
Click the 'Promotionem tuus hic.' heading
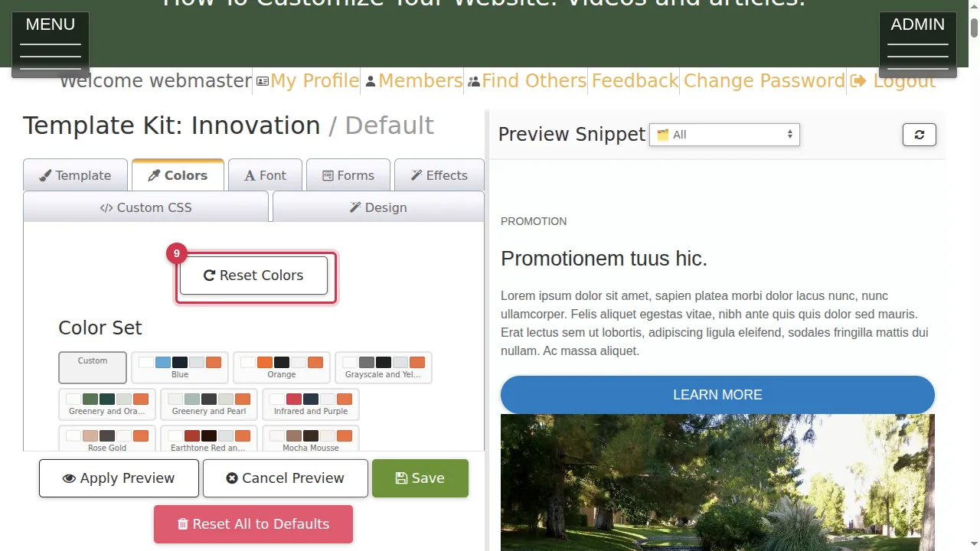click(x=604, y=259)
